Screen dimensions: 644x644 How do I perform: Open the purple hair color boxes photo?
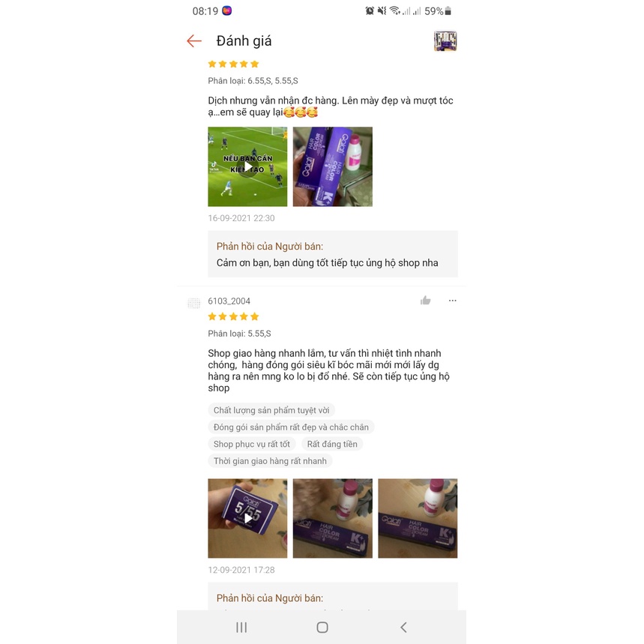[333, 166]
